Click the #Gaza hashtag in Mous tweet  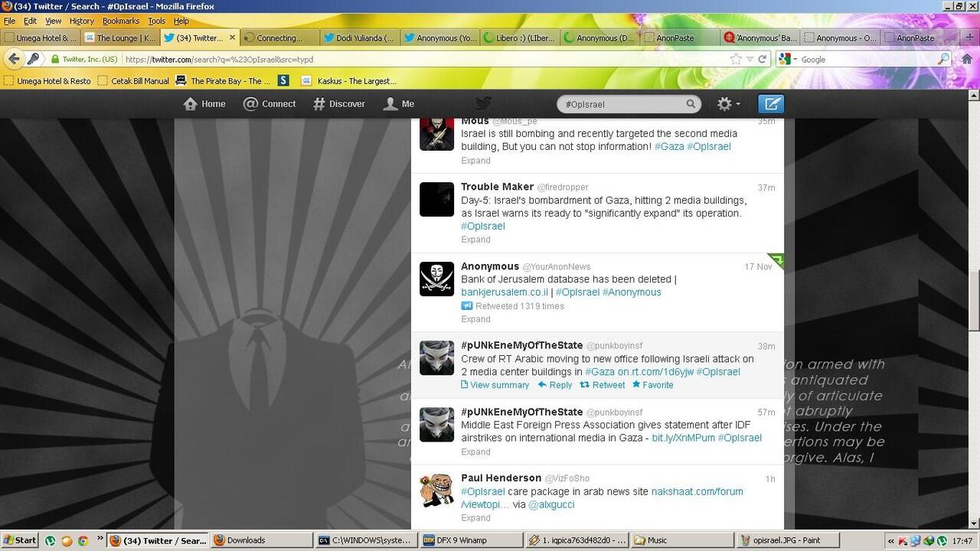click(x=669, y=147)
